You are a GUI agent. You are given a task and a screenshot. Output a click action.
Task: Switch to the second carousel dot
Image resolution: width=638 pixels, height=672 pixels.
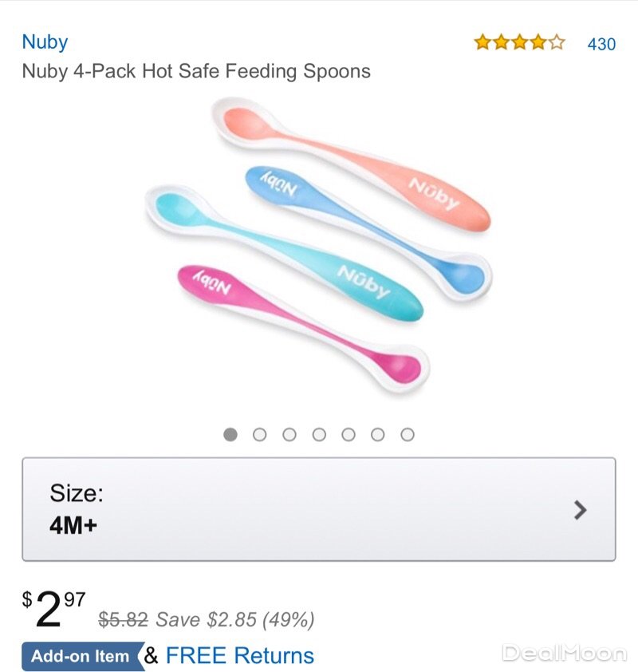click(x=260, y=434)
